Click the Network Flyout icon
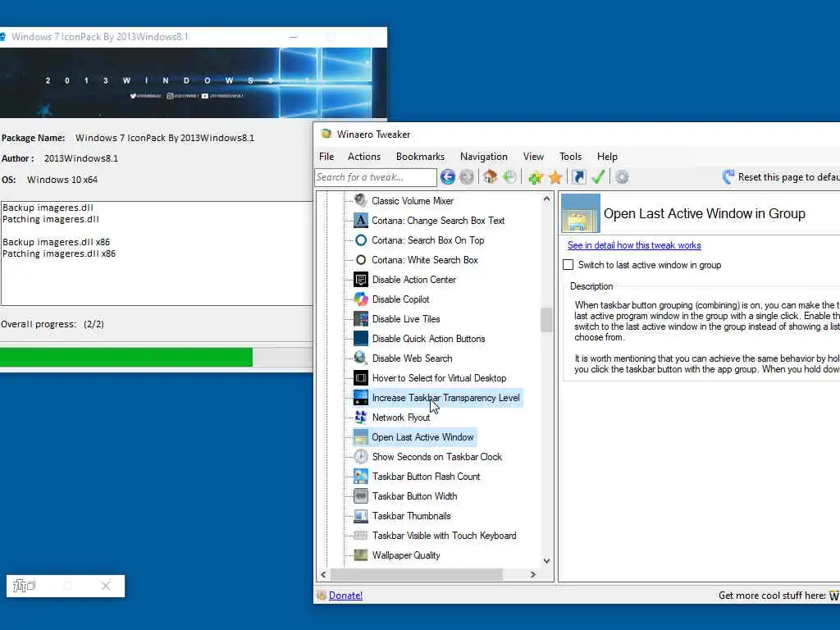Image resolution: width=840 pixels, height=630 pixels. click(x=361, y=418)
